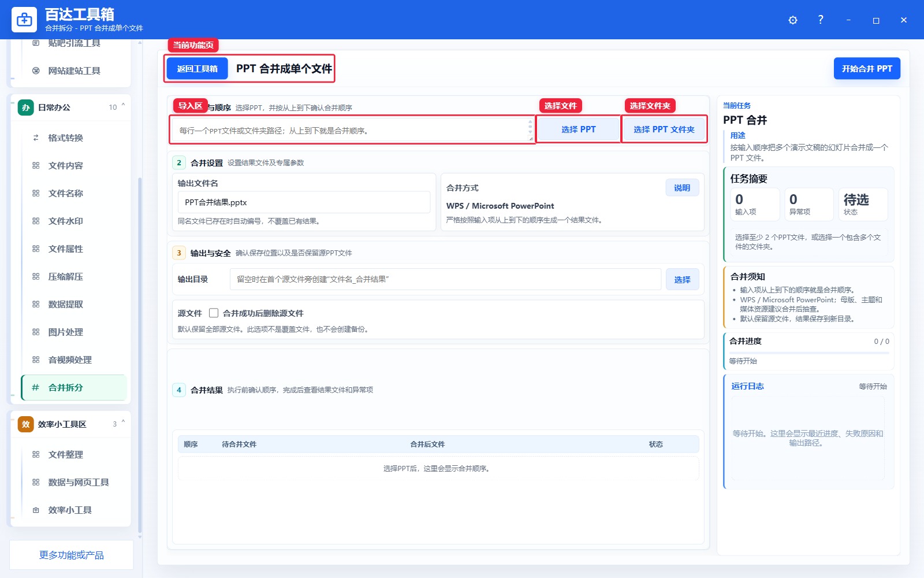Click 更多功能或产品 link
Viewport: 924px width, 578px height.
coord(72,555)
